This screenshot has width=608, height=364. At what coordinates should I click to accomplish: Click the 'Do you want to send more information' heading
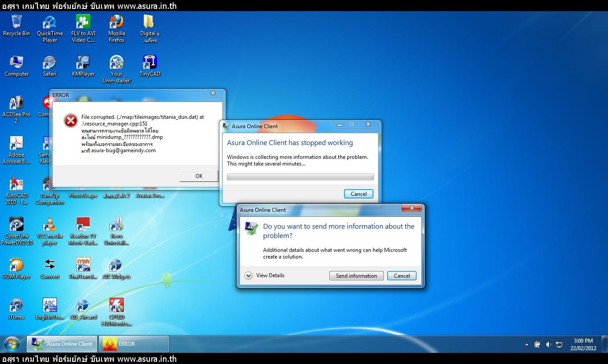coord(339,231)
